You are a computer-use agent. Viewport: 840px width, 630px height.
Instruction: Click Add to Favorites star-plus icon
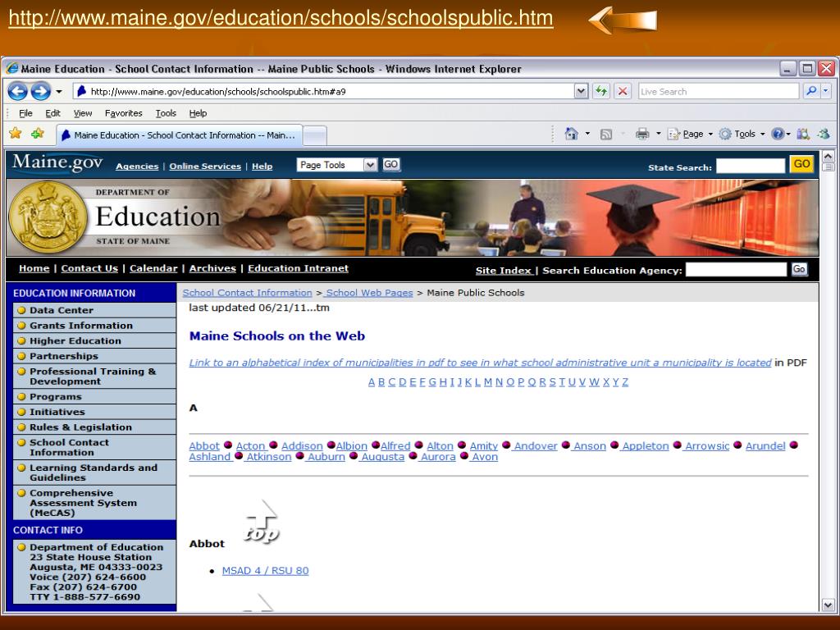pyautogui.click(x=38, y=134)
